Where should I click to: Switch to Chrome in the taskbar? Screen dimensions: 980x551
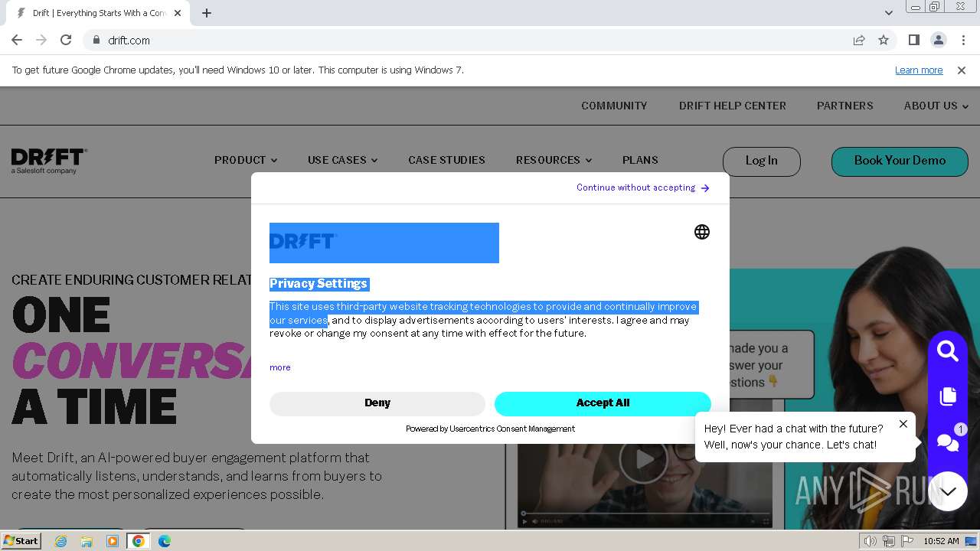pyautogui.click(x=139, y=541)
